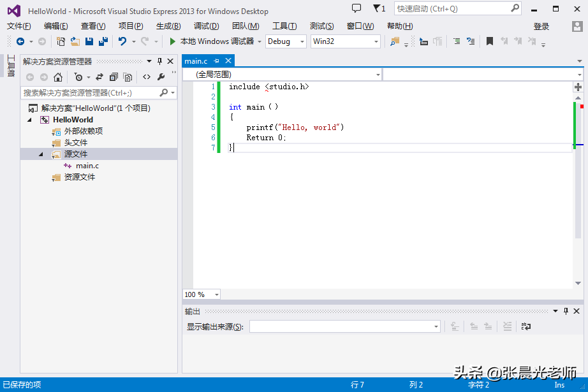Open the 工具箱 side tab
Screen dimensions: 588x392
pos(11,66)
